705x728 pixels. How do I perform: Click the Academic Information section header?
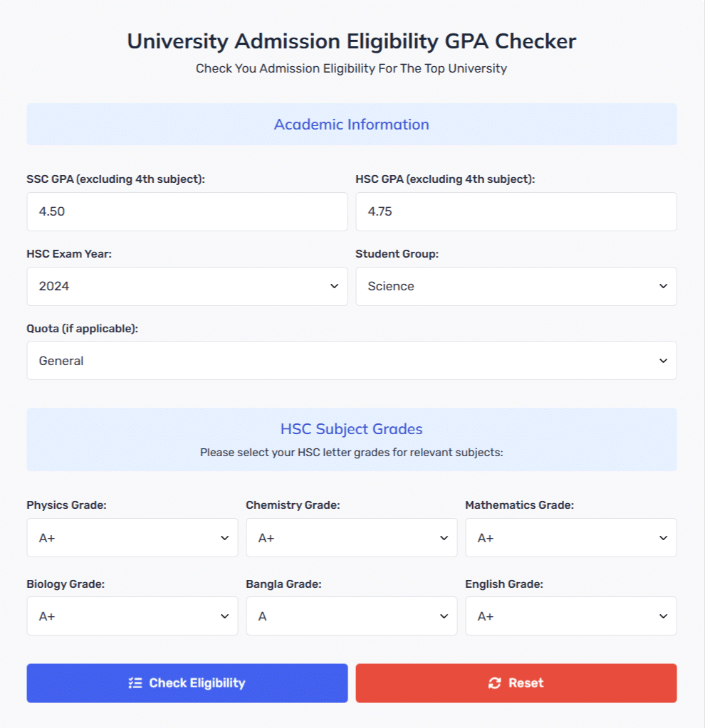point(352,125)
